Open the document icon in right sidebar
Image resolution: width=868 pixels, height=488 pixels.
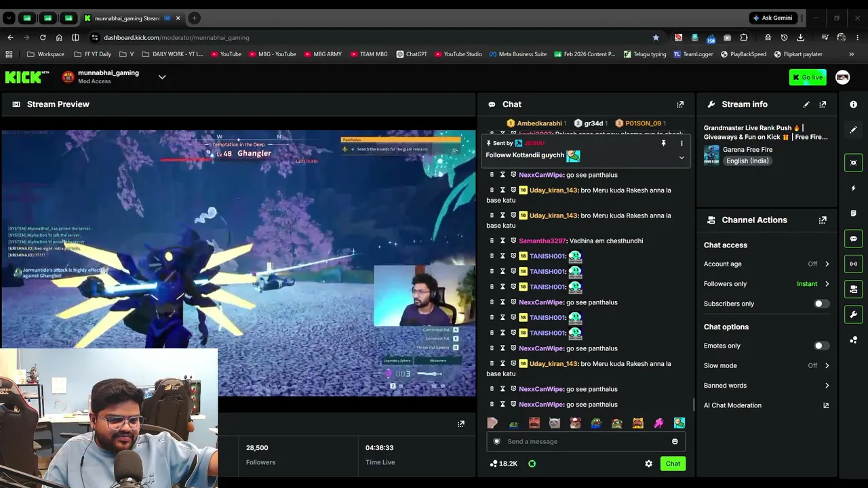853,213
